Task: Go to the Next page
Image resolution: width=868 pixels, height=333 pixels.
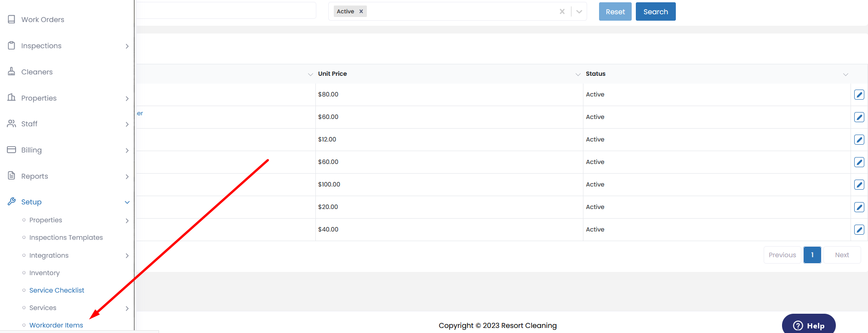Action: [841, 255]
